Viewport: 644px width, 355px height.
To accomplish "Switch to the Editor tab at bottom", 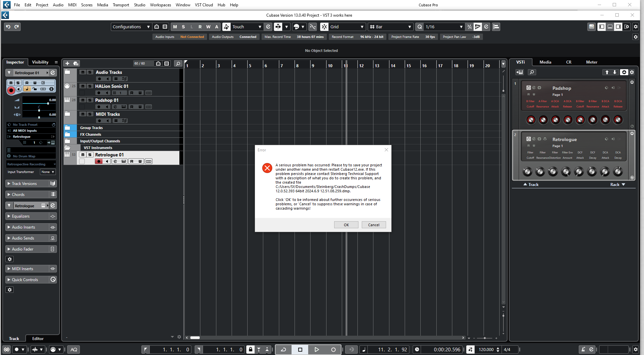I will coord(38,339).
